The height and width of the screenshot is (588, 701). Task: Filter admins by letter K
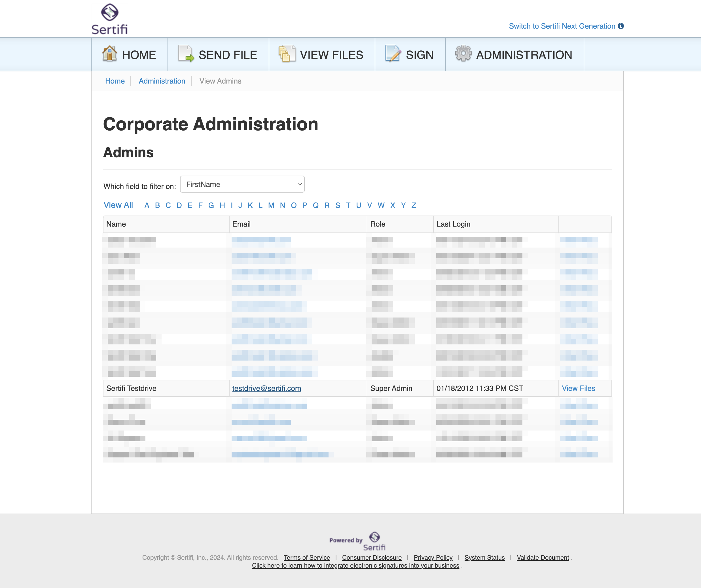(250, 205)
